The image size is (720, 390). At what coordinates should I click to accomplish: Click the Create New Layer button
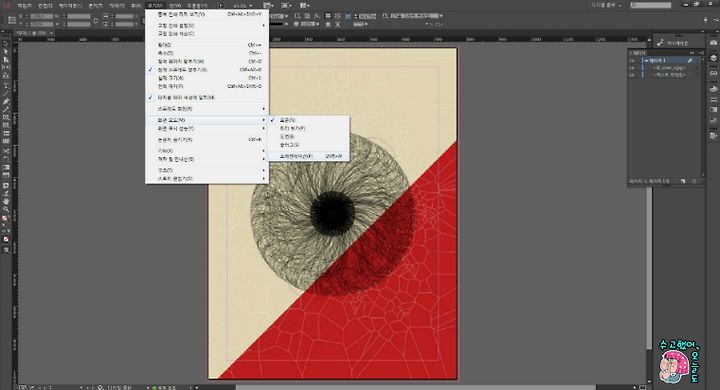[x=683, y=181]
